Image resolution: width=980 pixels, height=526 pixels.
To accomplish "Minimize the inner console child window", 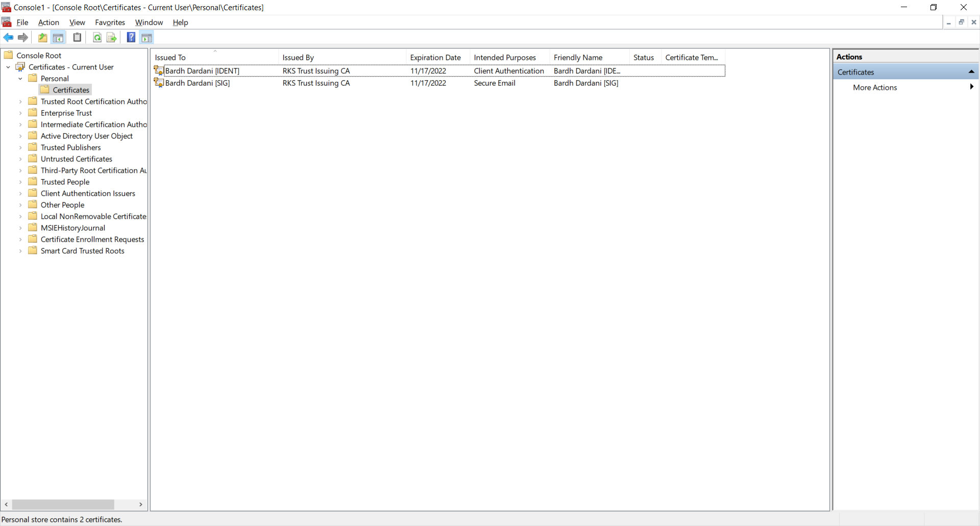I will [949, 22].
